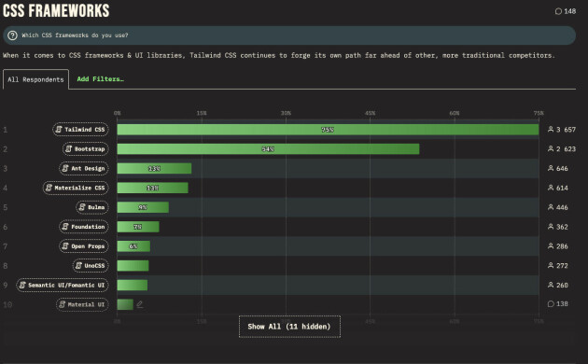This screenshot has width=588, height=364.
Task: Open the Semantic UI/Fomantic UI label chip
Action: (63, 286)
